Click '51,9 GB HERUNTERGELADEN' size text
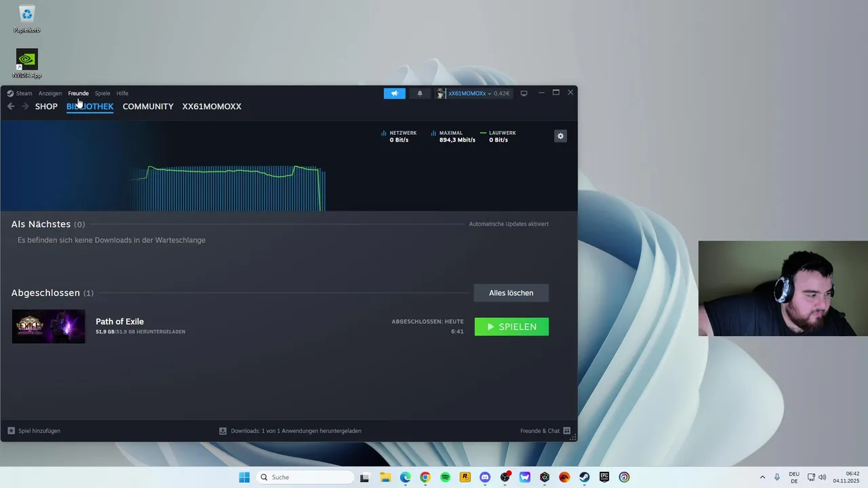 coord(140,332)
